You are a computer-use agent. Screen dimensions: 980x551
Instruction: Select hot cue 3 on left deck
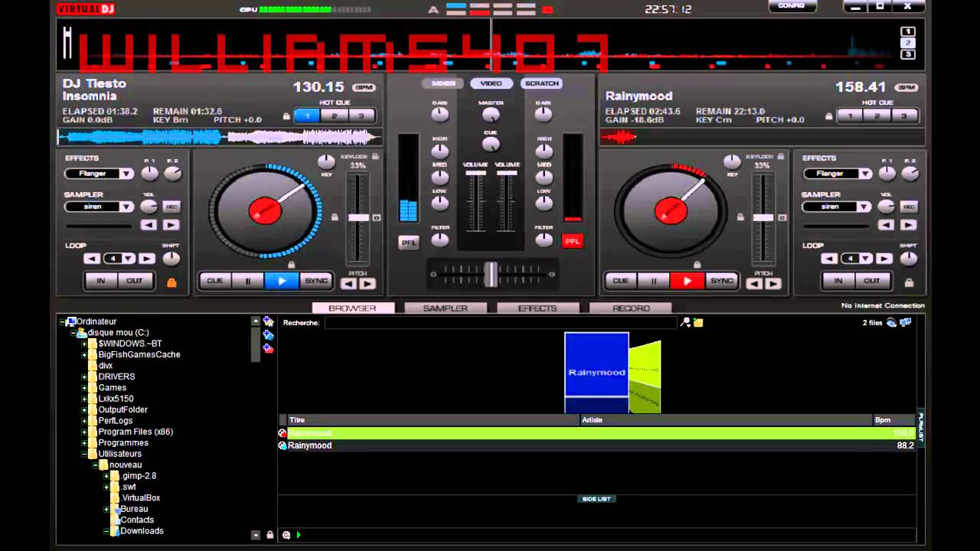point(361,116)
